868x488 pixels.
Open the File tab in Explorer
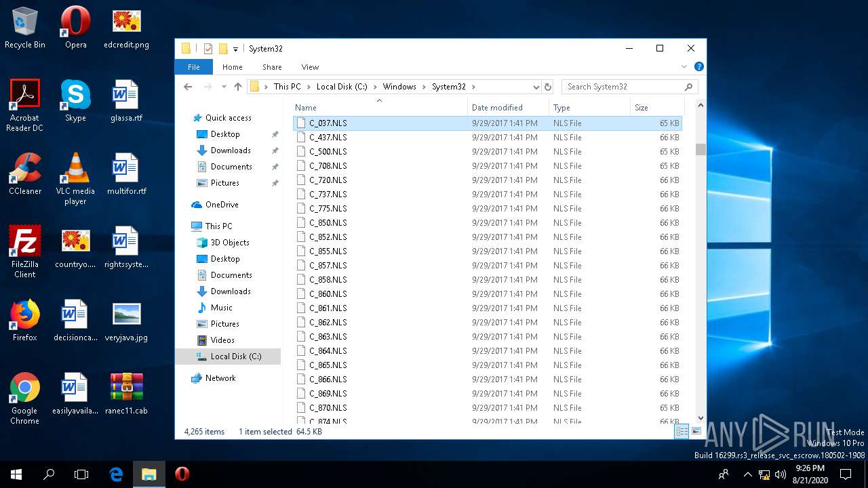194,67
